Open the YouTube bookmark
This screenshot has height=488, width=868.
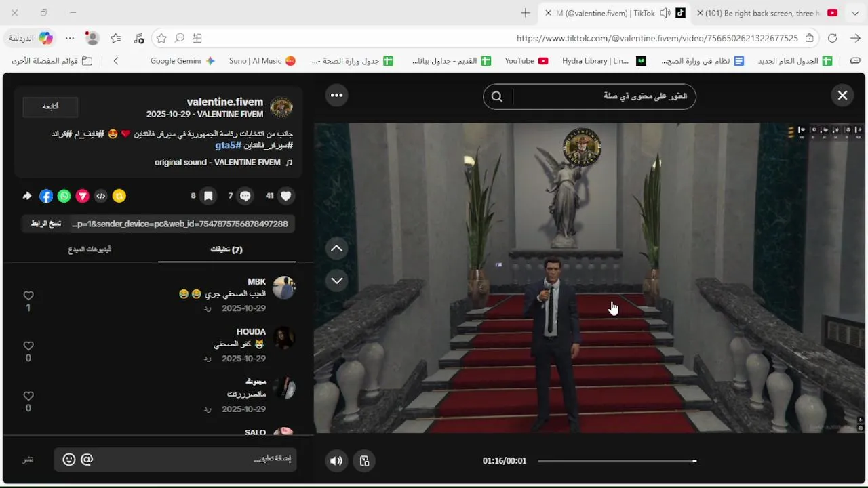click(x=527, y=61)
